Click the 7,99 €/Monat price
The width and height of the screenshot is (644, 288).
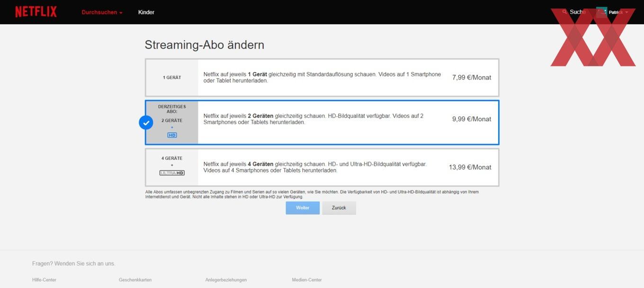(x=472, y=77)
